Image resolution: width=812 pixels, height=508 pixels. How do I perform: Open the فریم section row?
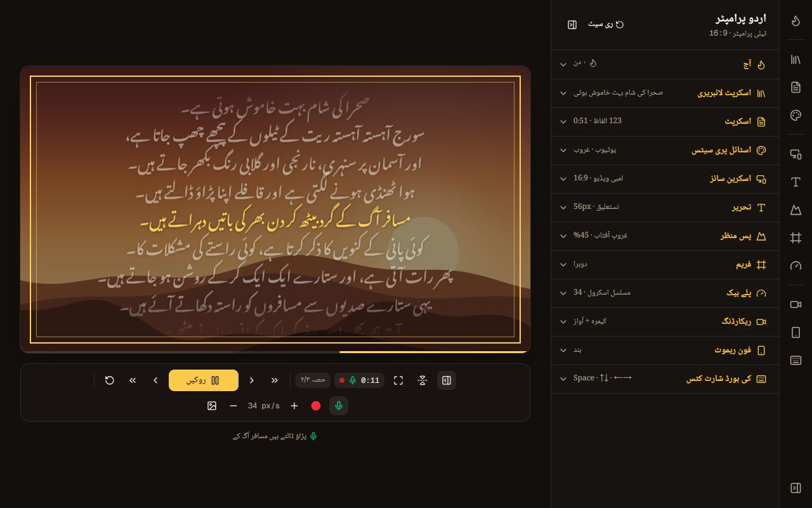tap(665, 265)
